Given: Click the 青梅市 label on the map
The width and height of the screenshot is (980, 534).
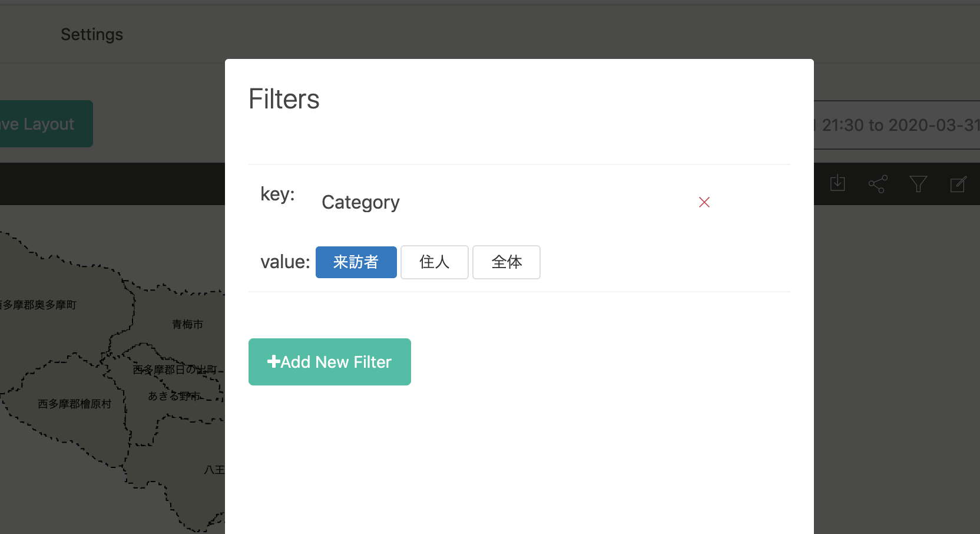Looking at the screenshot, I should click(x=187, y=324).
